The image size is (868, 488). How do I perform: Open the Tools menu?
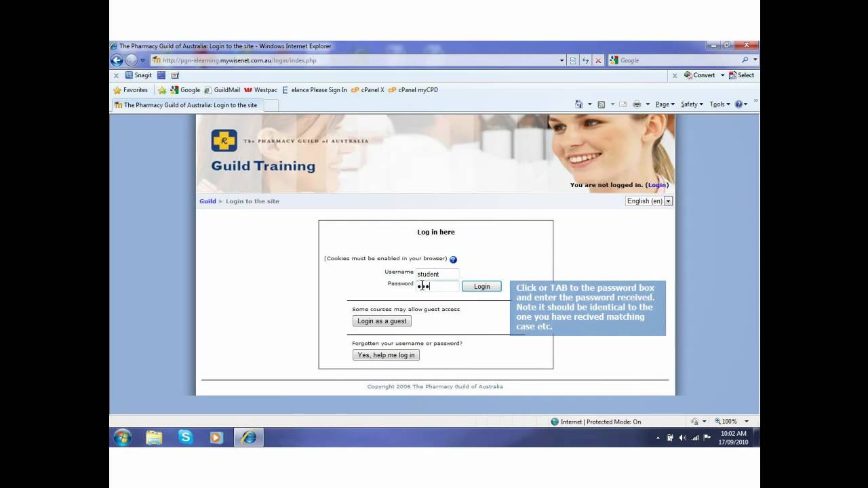pos(719,104)
